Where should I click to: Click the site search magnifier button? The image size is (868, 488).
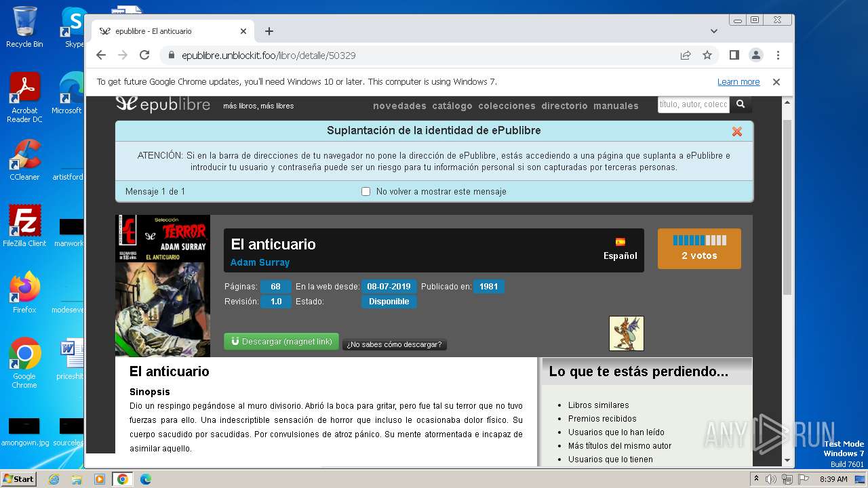pos(741,104)
